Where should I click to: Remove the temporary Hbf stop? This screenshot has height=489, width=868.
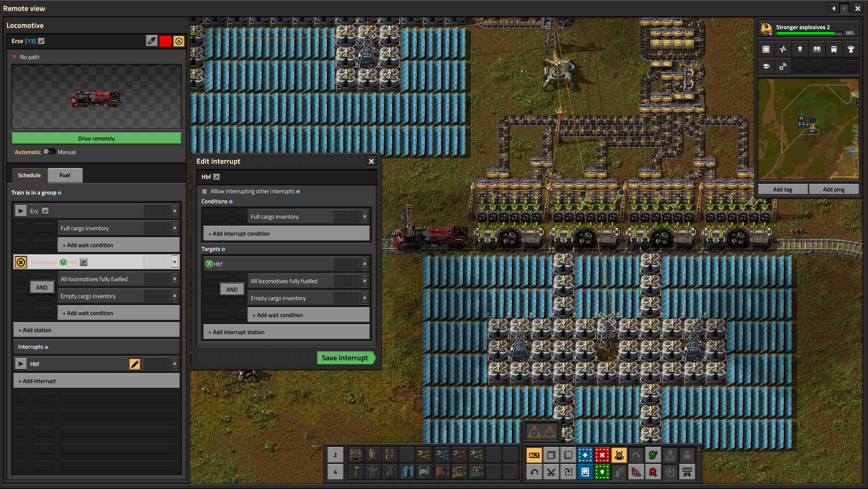(175, 262)
